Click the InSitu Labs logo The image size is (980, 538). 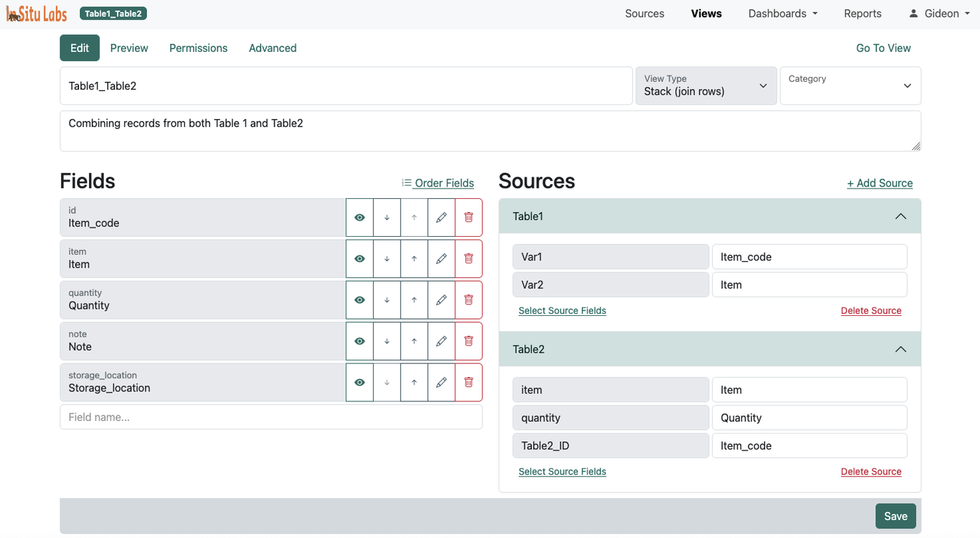(x=36, y=13)
